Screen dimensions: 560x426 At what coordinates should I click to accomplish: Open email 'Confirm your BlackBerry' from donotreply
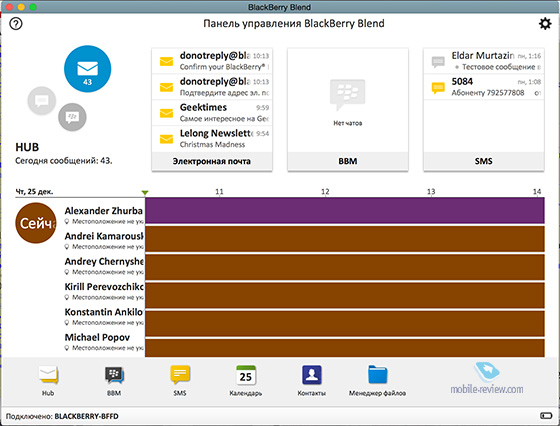pos(212,61)
